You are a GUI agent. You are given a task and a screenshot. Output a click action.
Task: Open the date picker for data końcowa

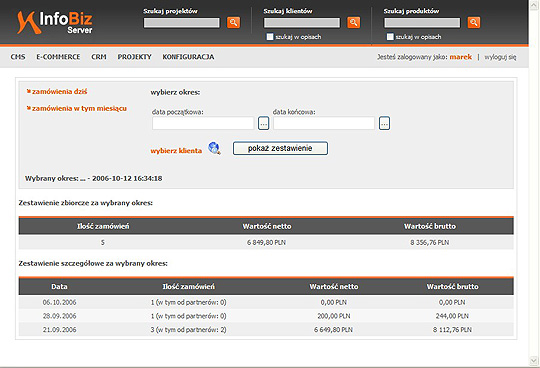pyautogui.click(x=384, y=123)
